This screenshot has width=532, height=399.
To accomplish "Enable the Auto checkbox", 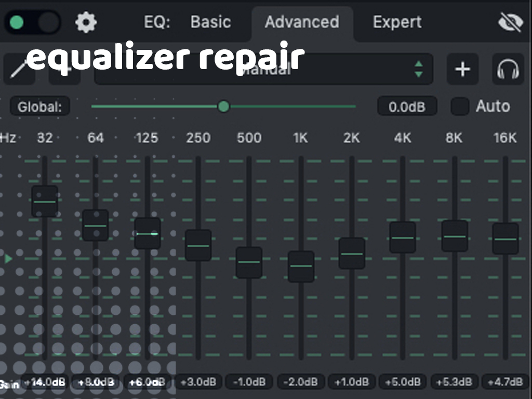I will click(459, 107).
